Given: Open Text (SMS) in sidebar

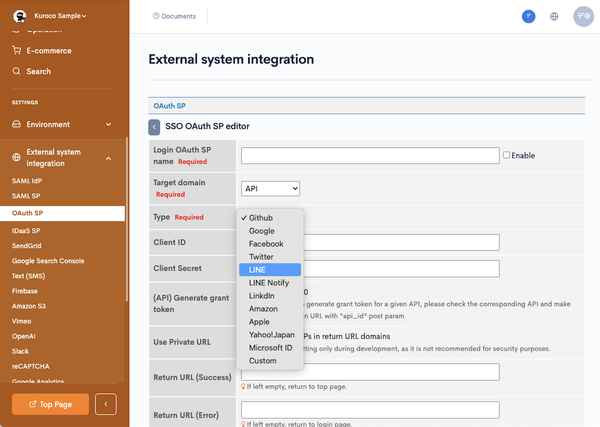Looking at the screenshot, I should pos(28,276).
